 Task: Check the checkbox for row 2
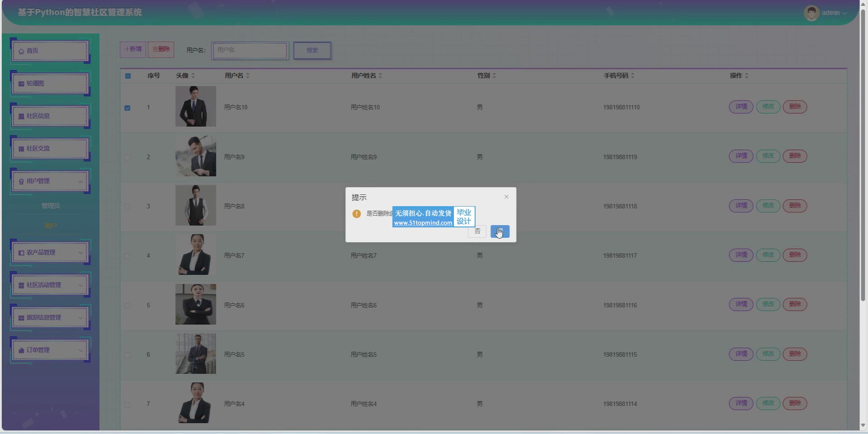tap(127, 157)
